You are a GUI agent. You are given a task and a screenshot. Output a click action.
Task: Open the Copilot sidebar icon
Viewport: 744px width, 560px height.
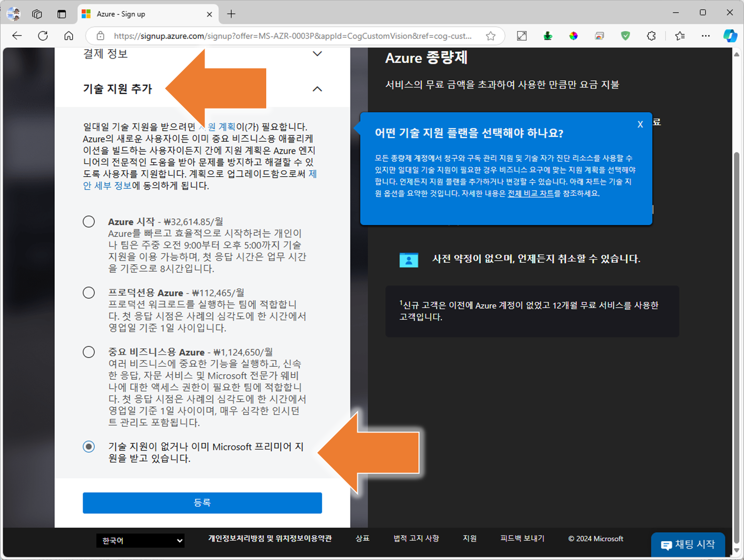[730, 36]
